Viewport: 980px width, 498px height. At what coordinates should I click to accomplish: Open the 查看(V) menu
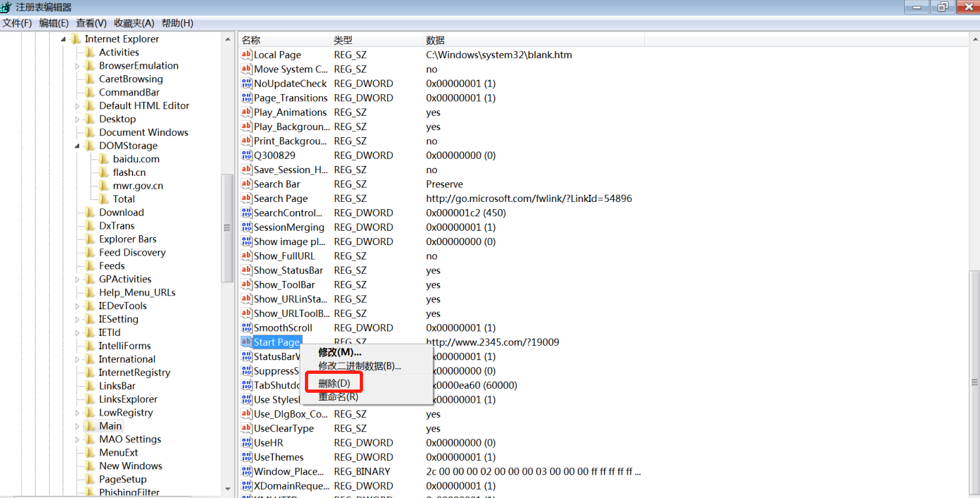coord(91,23)
